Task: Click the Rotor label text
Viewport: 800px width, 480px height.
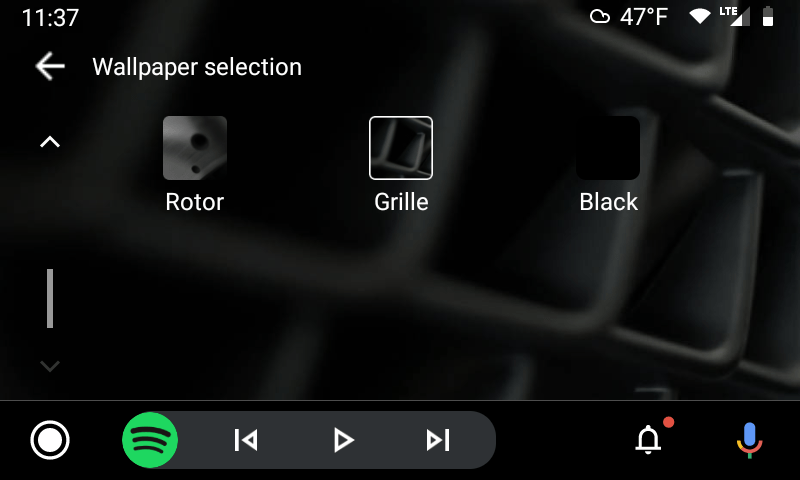Action: [x=195, y=202]
